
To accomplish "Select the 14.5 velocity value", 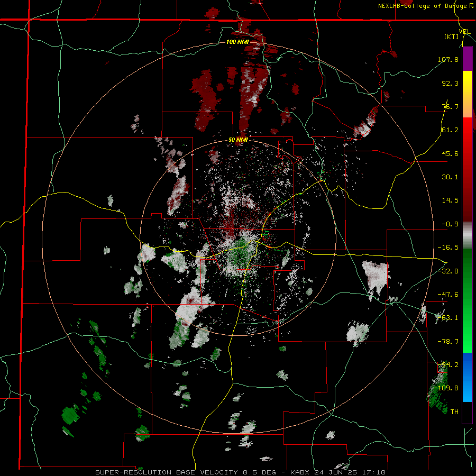I will click(x=450, y=200).
